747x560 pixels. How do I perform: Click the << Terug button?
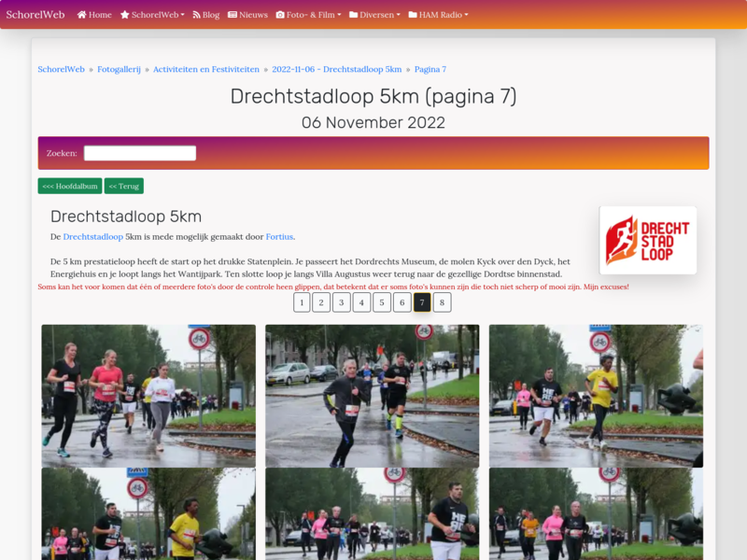click(124, 186)
